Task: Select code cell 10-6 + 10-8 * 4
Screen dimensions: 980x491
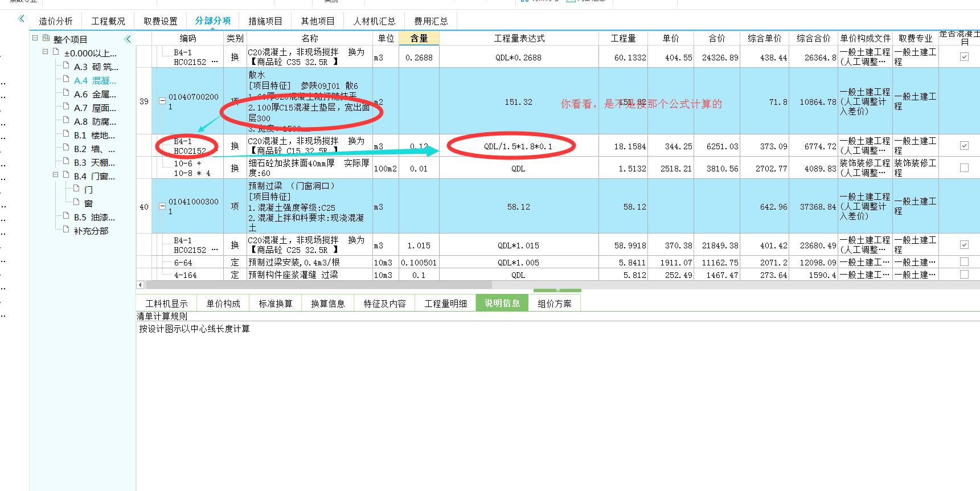Action: (x=188, y=168)
